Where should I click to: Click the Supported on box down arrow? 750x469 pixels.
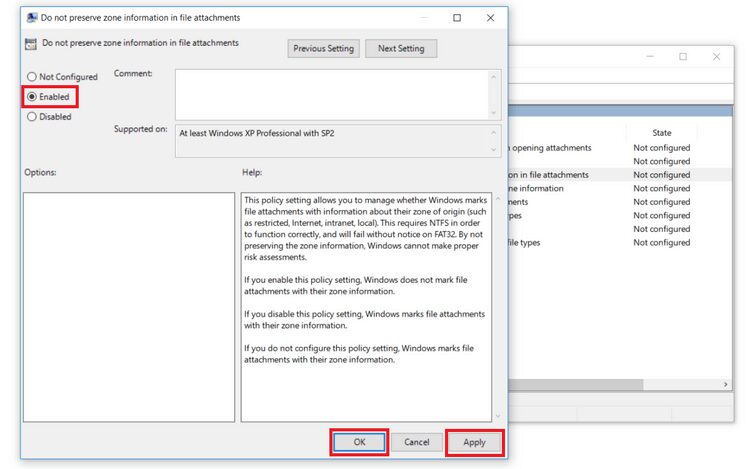pos(494,150)
